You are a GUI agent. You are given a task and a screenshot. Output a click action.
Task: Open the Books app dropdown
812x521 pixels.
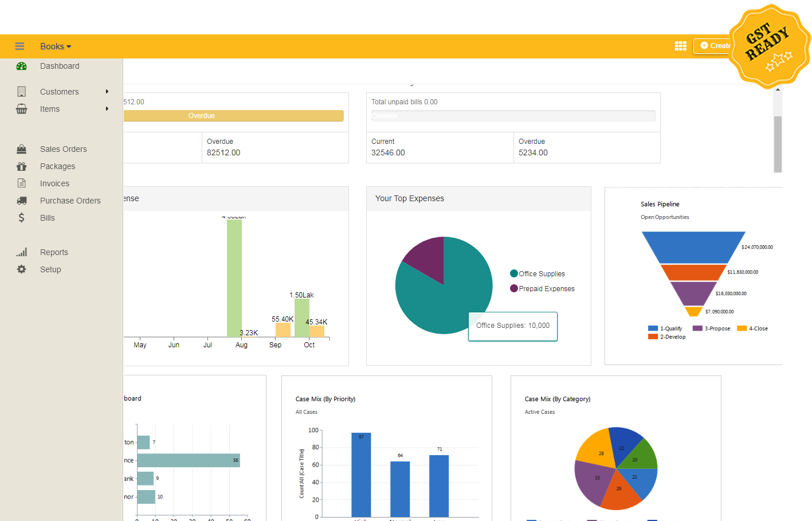[56, 46]
